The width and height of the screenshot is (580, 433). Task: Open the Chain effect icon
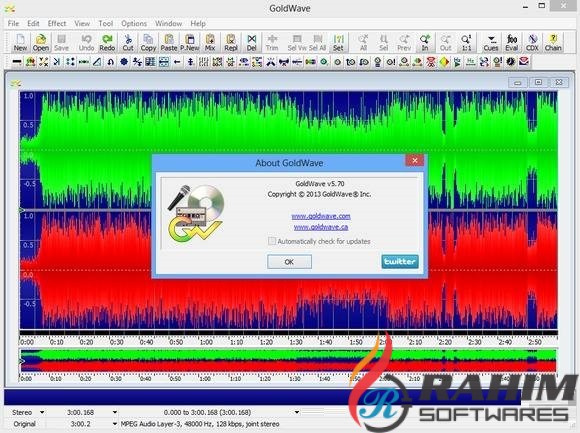click(553, 43)
